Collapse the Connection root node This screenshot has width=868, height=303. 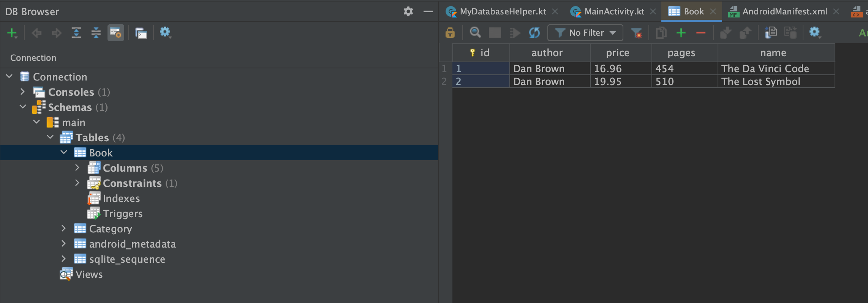click(x=9, y=77)
